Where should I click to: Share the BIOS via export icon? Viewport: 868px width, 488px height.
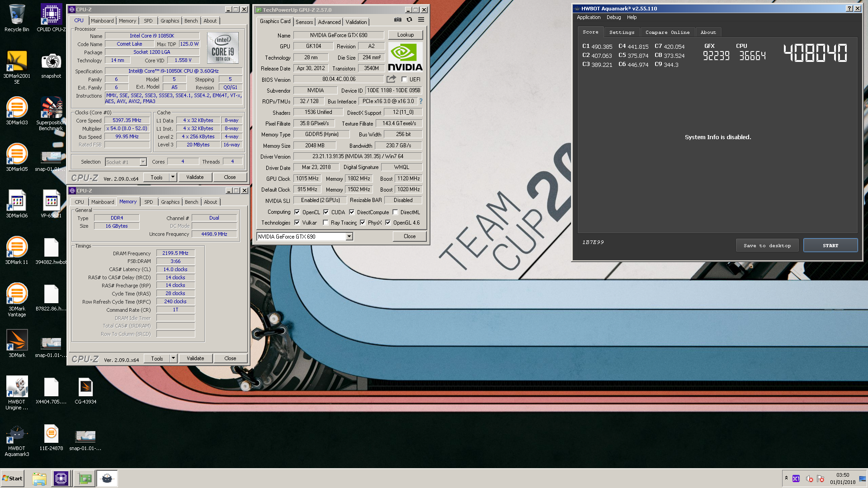tap(391, 79)
